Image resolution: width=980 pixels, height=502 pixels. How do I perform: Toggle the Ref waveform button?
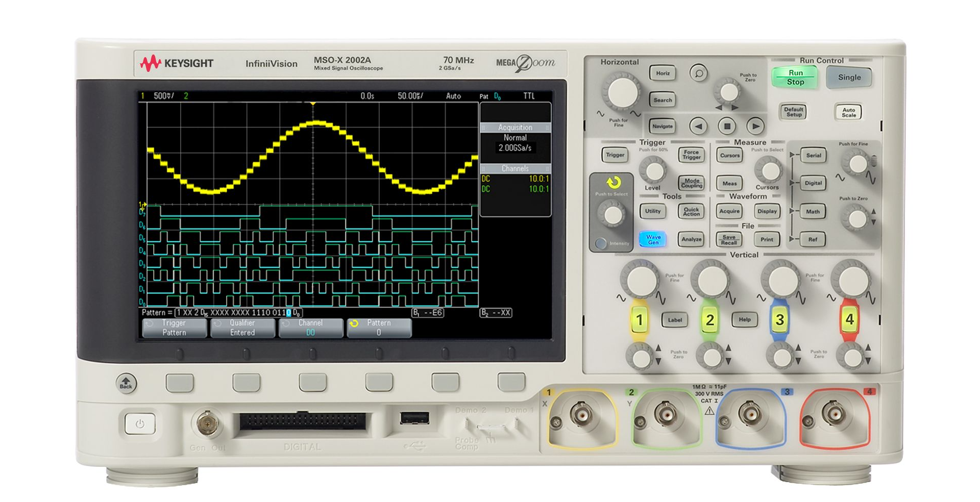coord(813,239)
